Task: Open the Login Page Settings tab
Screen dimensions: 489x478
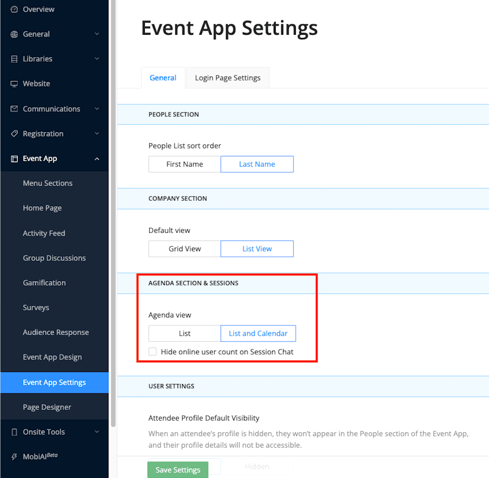Action: (228, 78)
